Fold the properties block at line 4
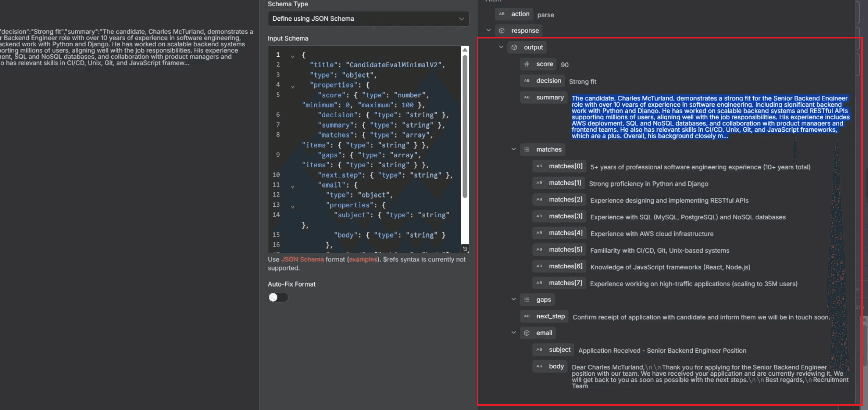The image size is (868, 410). point(292,87)
